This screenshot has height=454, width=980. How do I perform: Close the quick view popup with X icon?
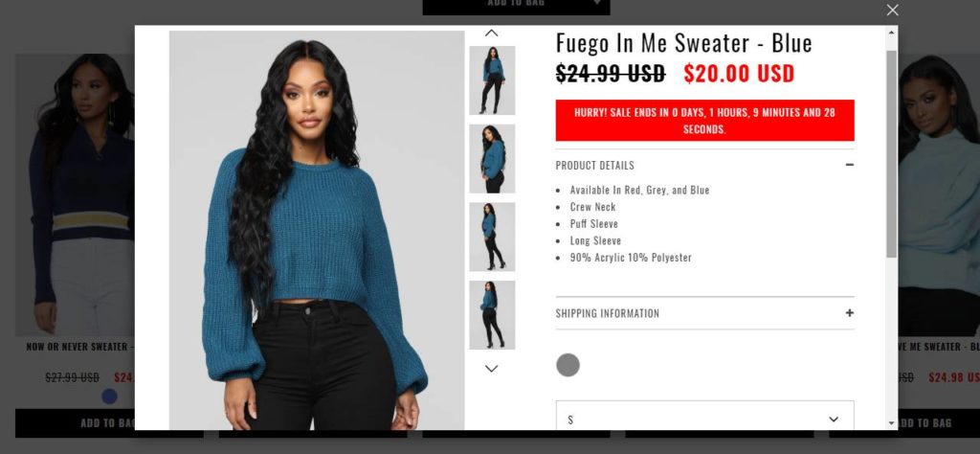[892, 10]
